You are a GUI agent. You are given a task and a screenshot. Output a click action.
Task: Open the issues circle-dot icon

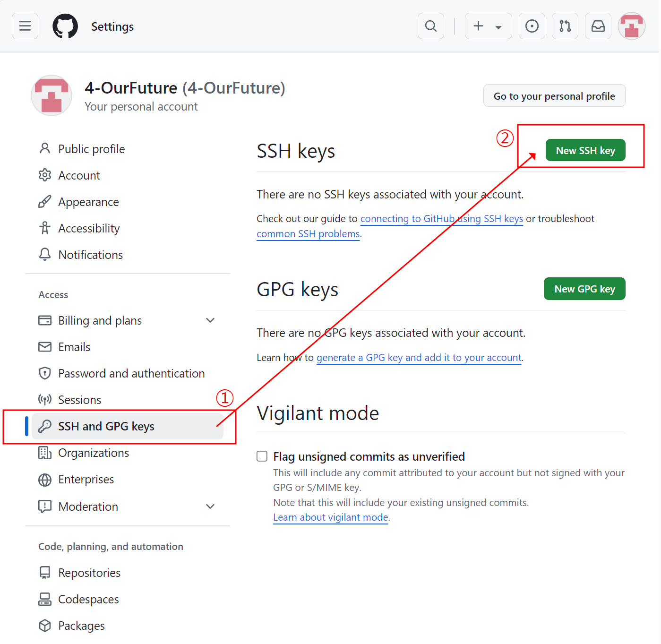coord(532,26)
